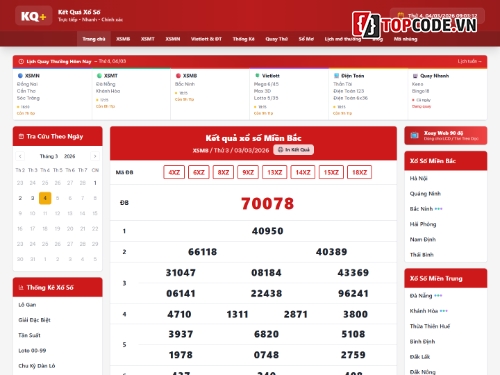Open the Thừa Thiên Huế lottery link
The width and height of the screenshot is (500, 375).
click(x=430, y=326)
